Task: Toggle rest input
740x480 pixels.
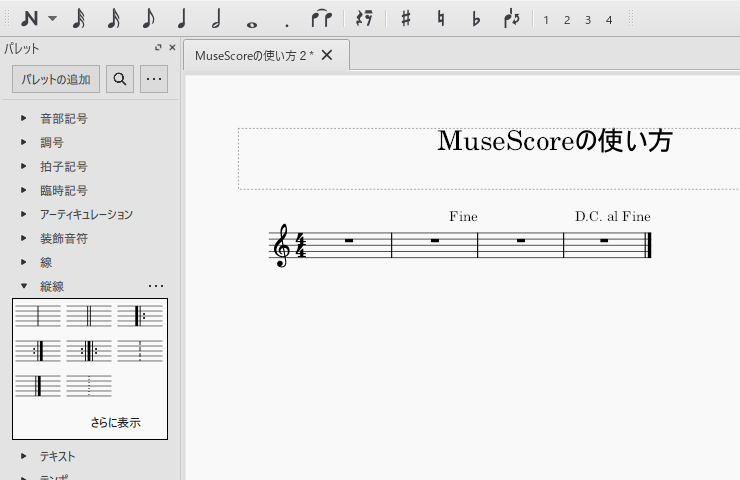Action: point(364,19)
